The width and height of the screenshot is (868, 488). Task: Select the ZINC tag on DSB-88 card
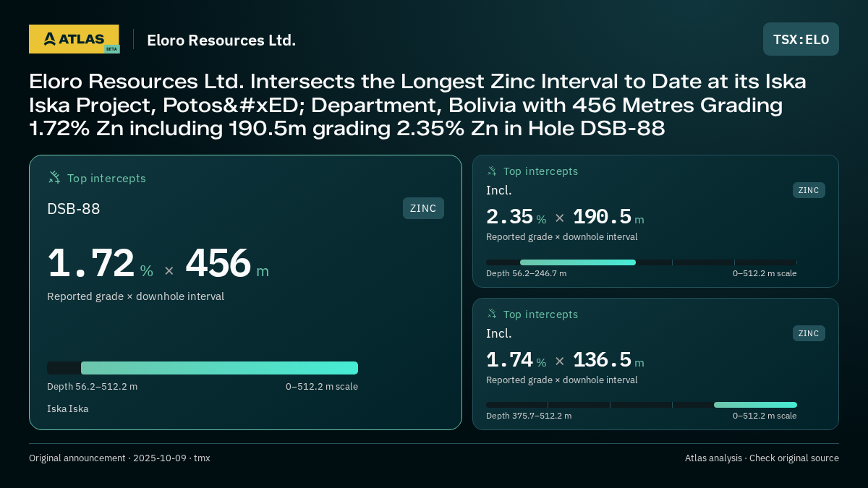pos(423,208)
